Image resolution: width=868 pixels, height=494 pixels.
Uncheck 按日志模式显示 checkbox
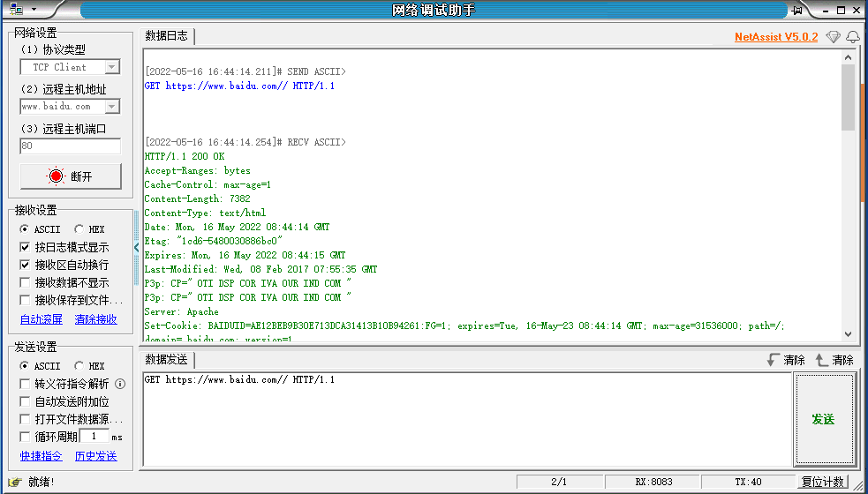tap(25, 248)
